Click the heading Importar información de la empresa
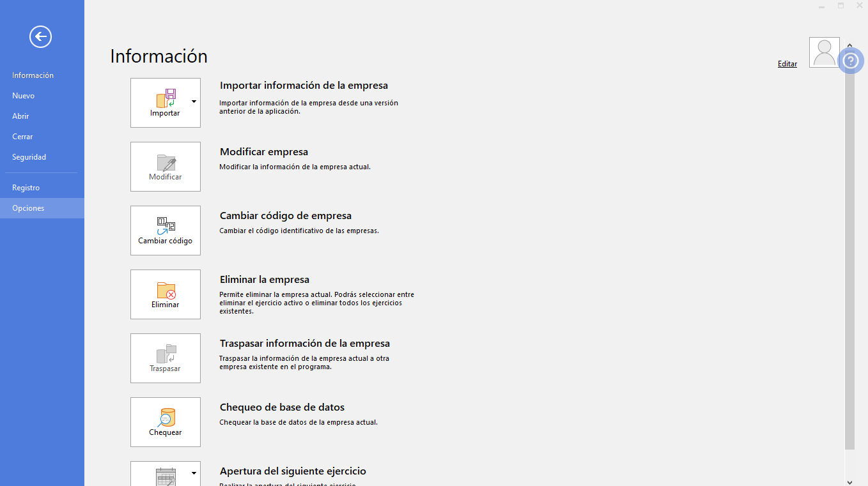Screen dimensions: 868x486 click(304, 86)
